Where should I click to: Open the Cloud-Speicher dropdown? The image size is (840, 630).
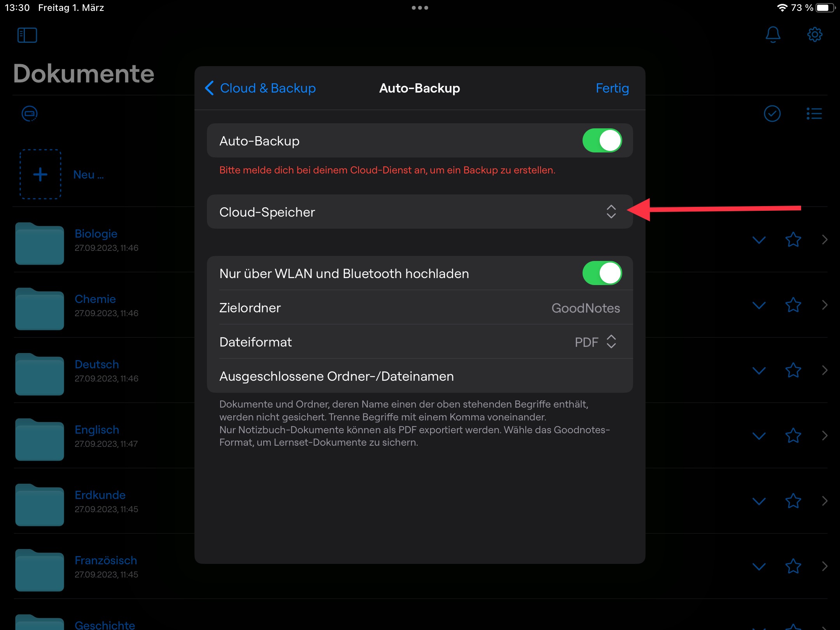point(611,212)
